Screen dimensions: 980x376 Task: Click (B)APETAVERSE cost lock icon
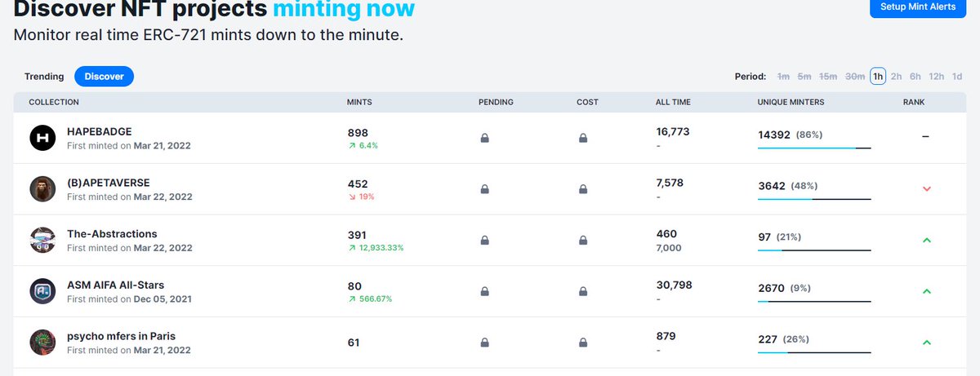pos(583,189)
